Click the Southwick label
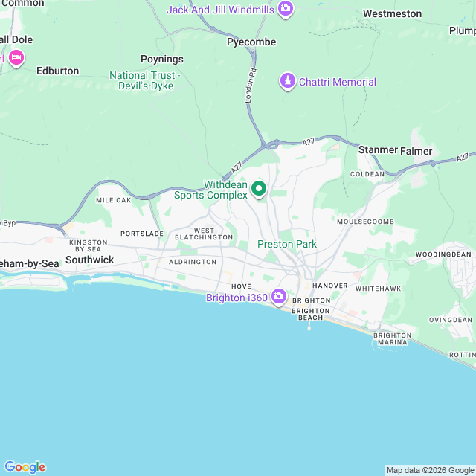This screenshot has width=476, height=476. pos(89,260)
